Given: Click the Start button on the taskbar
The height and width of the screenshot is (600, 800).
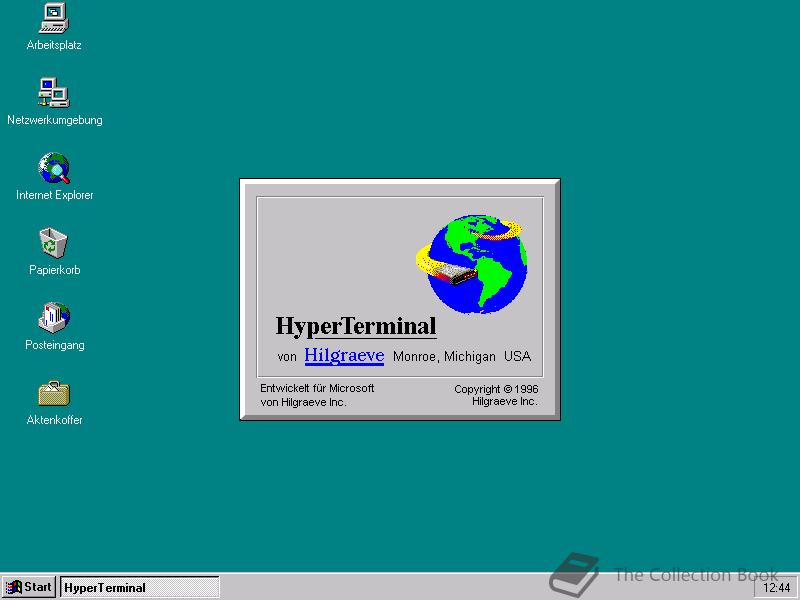Looking at the screenshot, I should coord(29,587).
